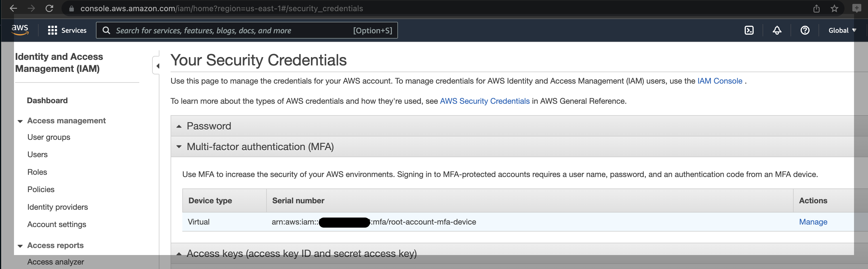Open the notifications bell icon
Viewport: 868px width, 269px height.
(x=777, y=30)
